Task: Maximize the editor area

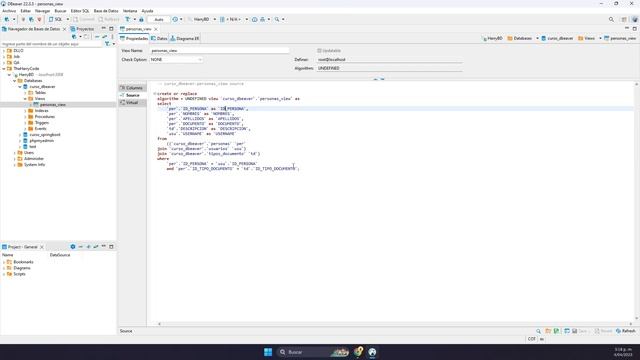Action: [x=634, y=29]
